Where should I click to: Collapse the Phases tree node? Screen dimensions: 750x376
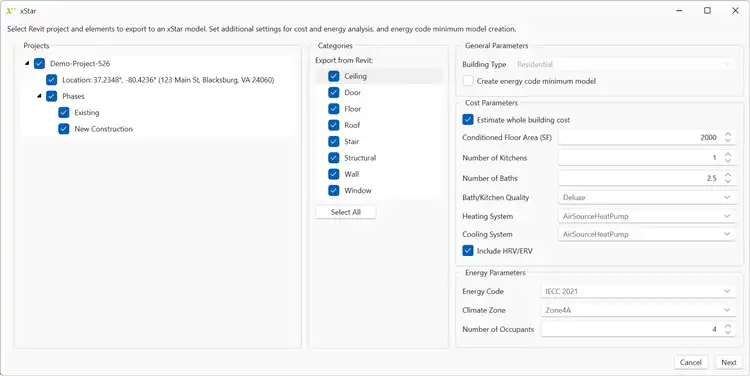39,96
